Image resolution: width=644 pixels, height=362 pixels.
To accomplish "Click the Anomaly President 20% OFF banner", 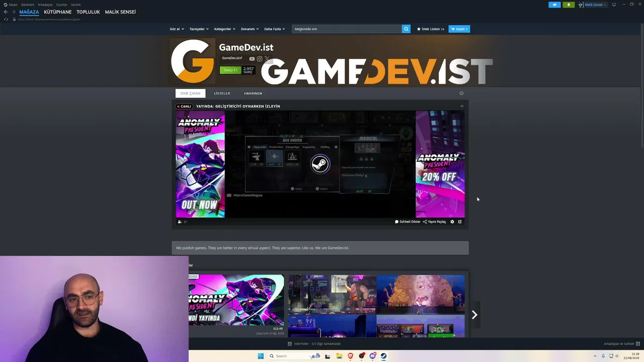I will (440, 164).
